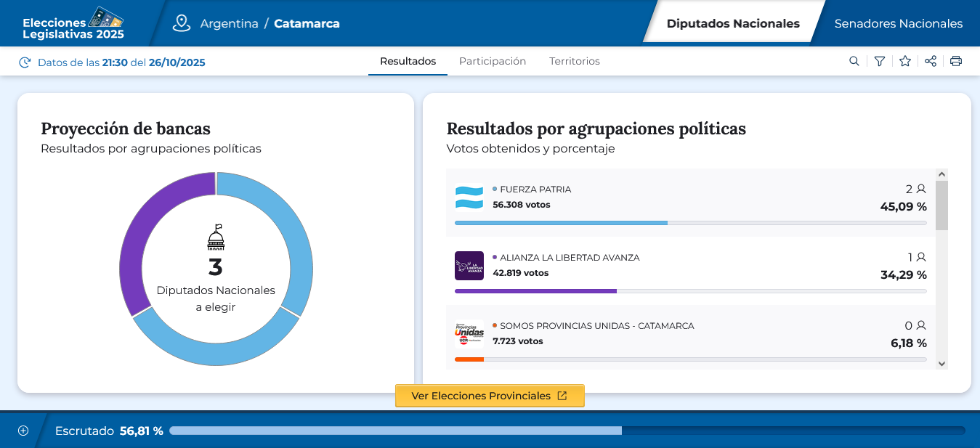Open the Territorios tab

point(575,62)
